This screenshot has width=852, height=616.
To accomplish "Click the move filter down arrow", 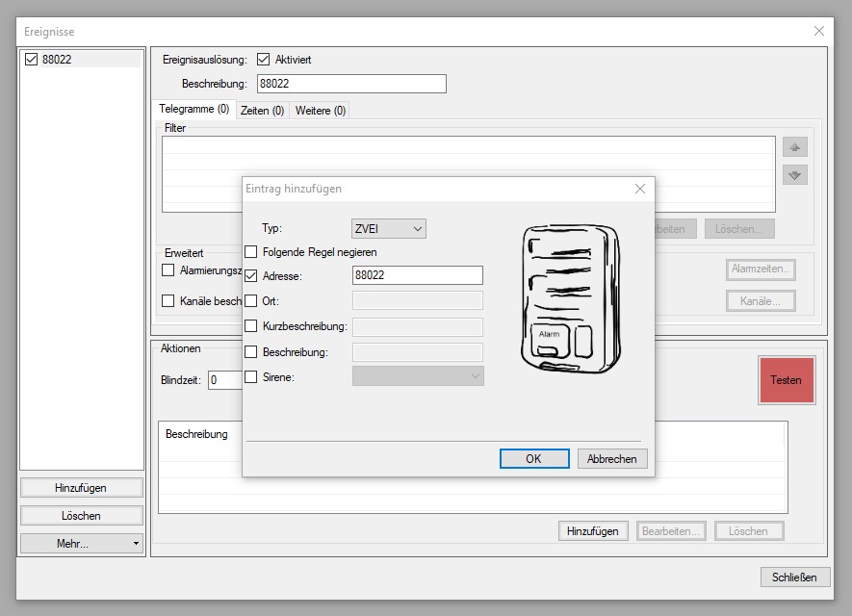I will (794, 175).
